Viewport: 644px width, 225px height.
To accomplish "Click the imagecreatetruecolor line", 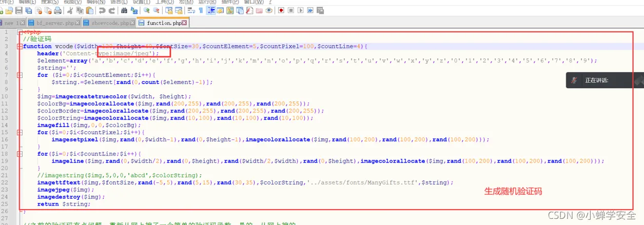I will coord(114,96).
